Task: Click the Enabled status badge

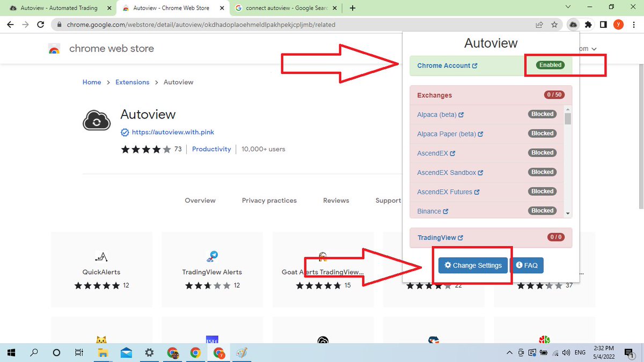Action: (x=551, y=65)
